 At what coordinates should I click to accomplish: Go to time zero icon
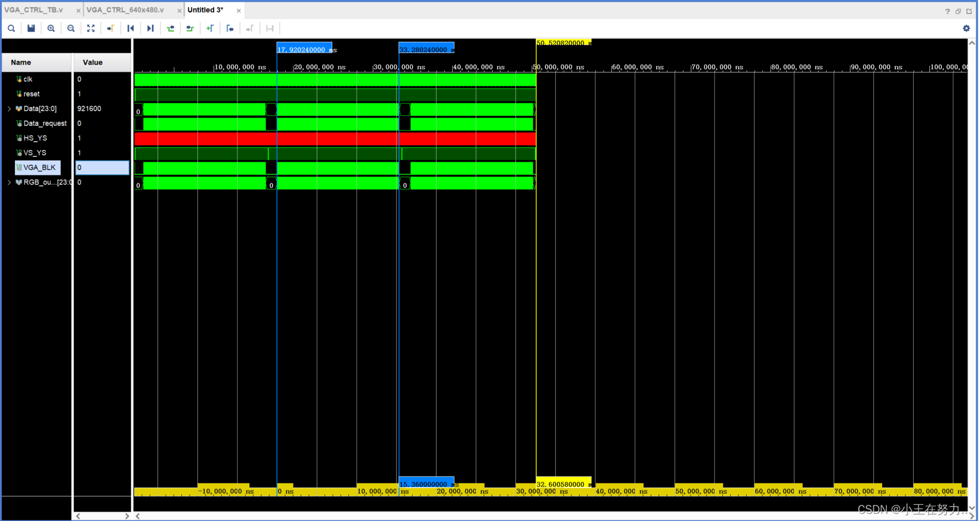point(131,28)
